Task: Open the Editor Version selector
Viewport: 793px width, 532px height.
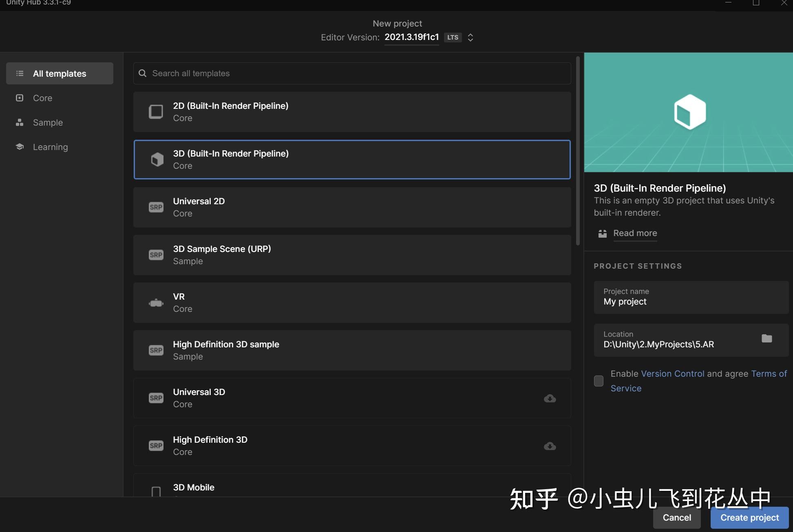Action: pos(470,38)
